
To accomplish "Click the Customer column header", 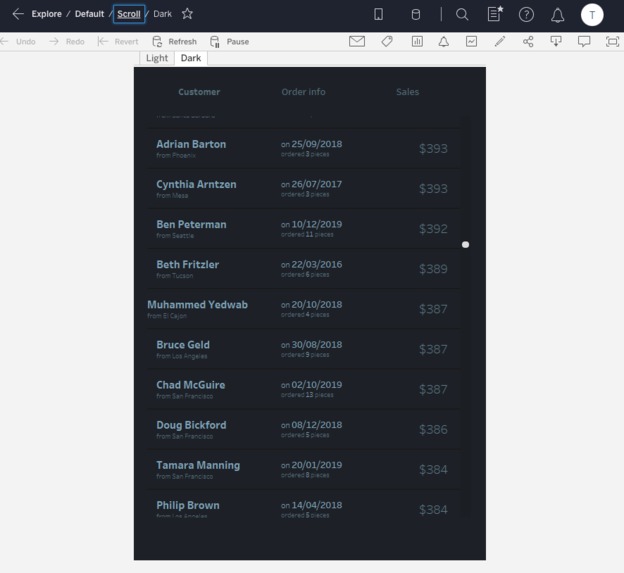I will pos(199,92).
